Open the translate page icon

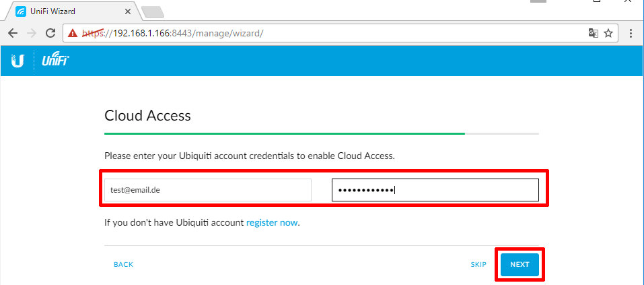[x=593, y=33]
